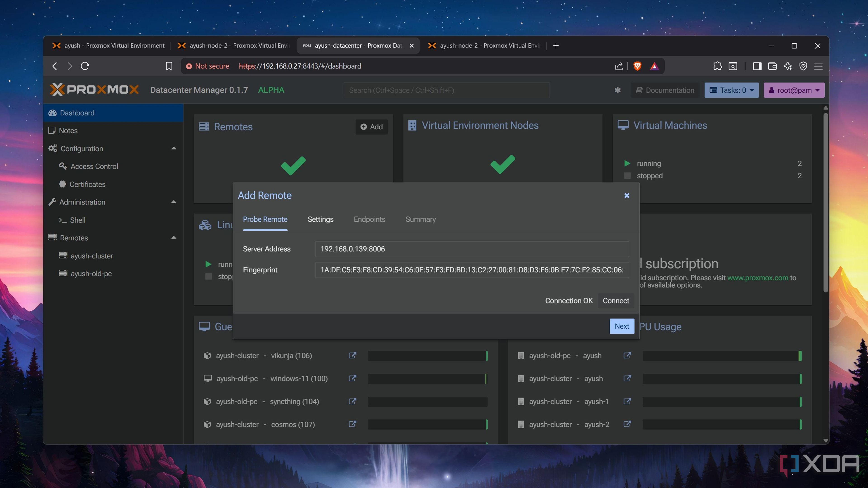Switch to the ayush - Proxmox Virtual Environment tab

(108, 45)
